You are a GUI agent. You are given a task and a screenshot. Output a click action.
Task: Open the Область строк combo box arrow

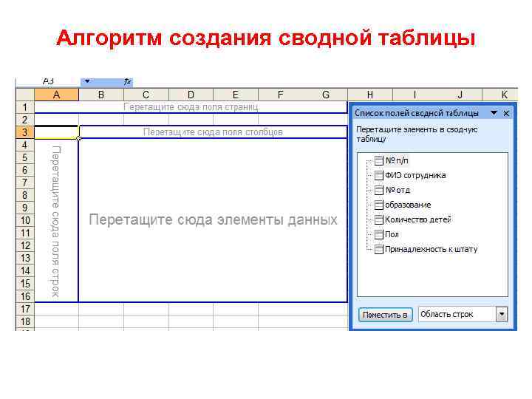[502, 314]
